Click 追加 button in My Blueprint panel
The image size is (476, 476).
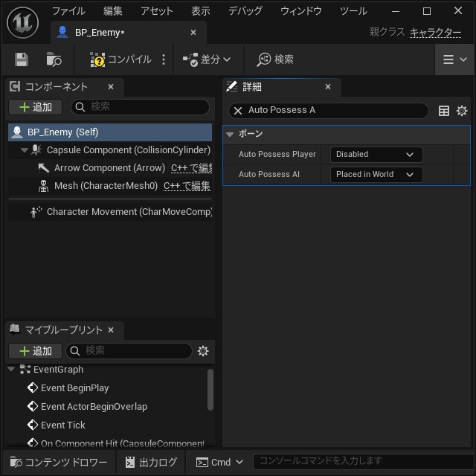(x=36, y=351)
